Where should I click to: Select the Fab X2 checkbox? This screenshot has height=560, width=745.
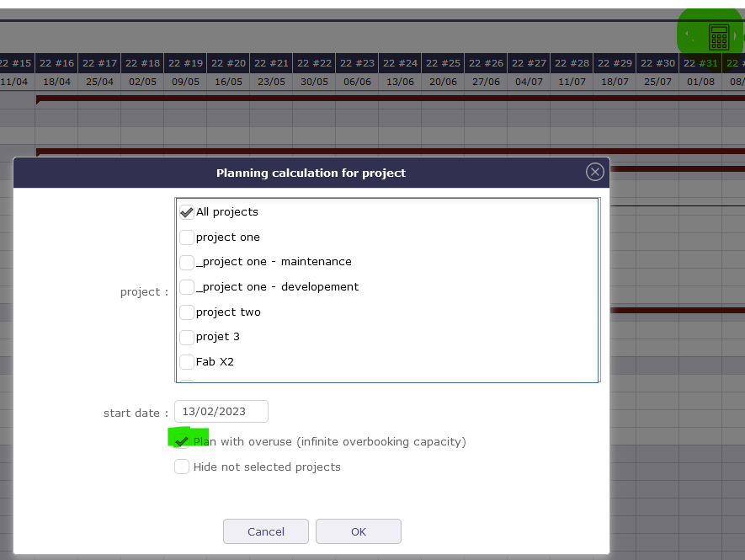pyautogui.click(x=187, y=362)
